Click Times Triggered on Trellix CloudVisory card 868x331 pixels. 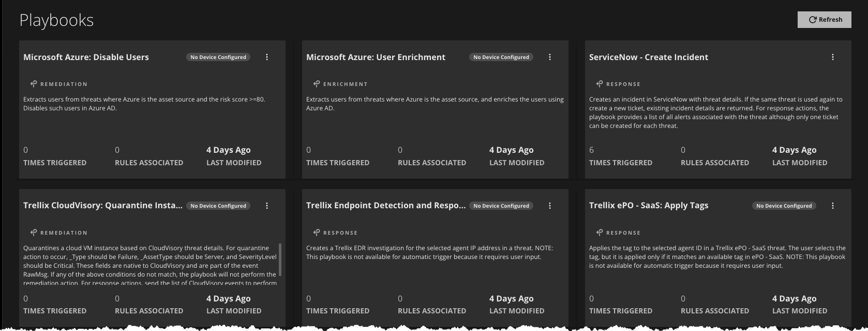click(55, 311)
